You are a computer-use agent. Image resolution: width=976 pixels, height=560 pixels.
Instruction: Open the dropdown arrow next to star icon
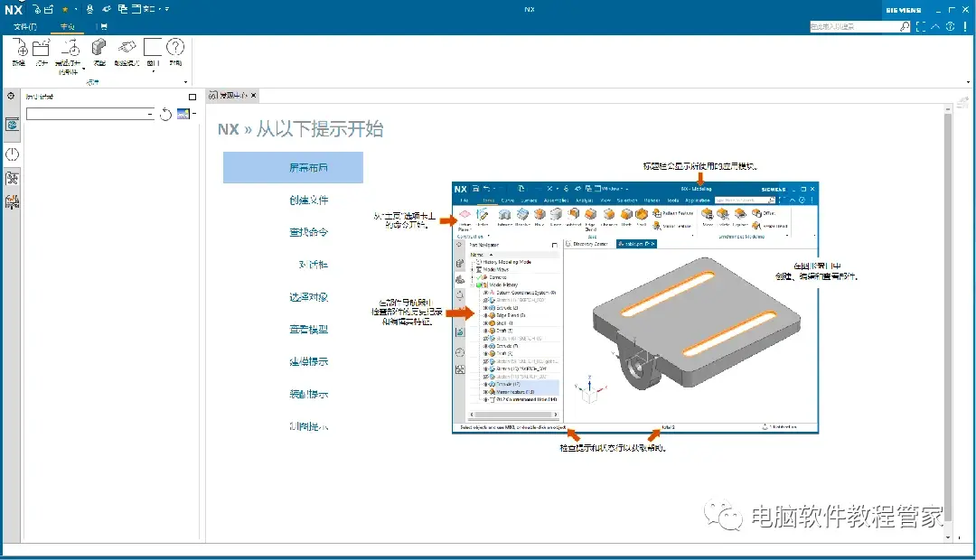(75, 10)
